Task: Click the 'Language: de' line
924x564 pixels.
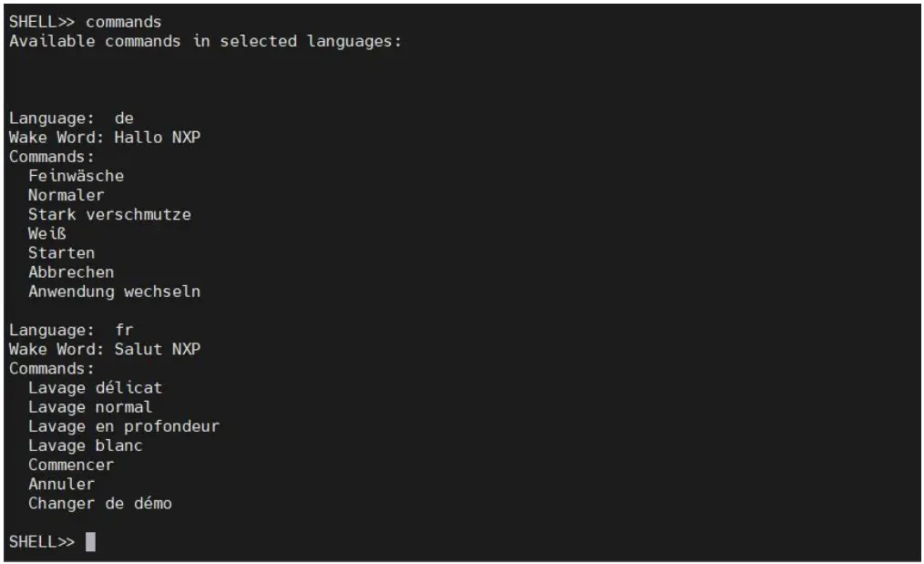Action: coord(72,118)
